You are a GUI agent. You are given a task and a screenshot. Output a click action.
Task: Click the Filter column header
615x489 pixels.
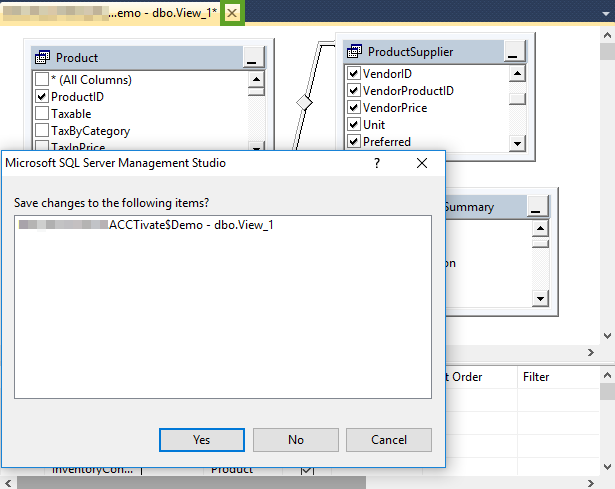[559, 377]
